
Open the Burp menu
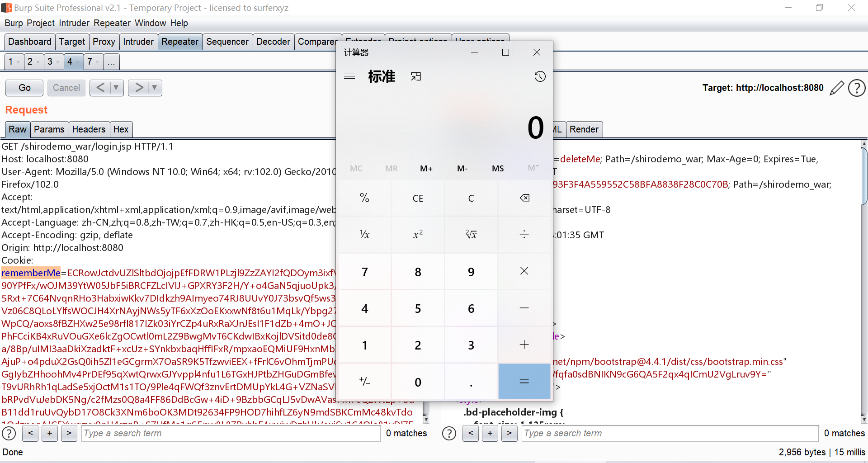point(14,23)
